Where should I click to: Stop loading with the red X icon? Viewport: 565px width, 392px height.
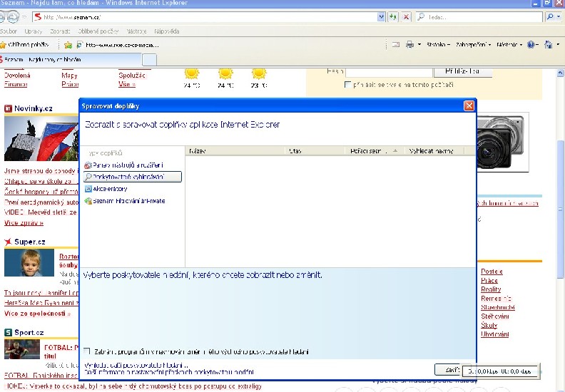click(x=406, y=16)
